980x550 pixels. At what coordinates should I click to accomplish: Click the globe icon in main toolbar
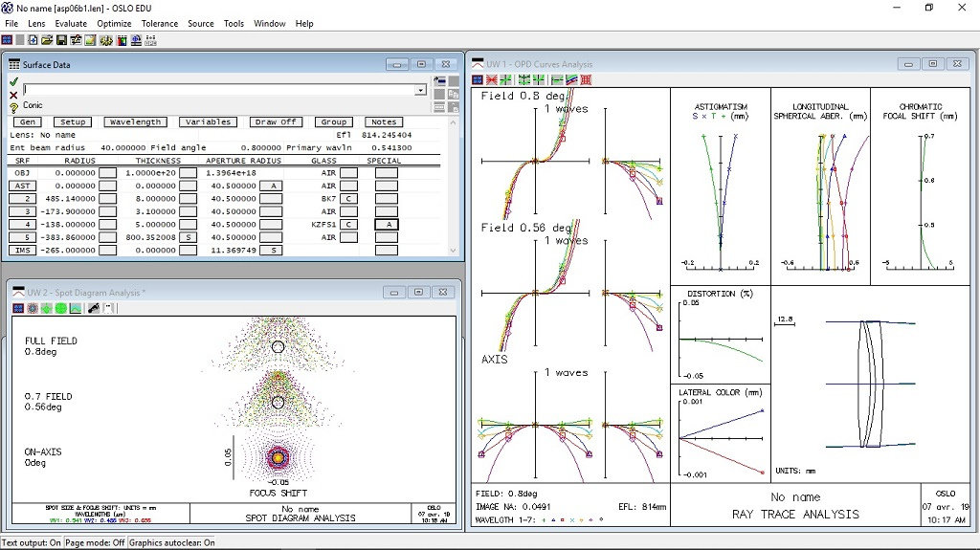136,40
